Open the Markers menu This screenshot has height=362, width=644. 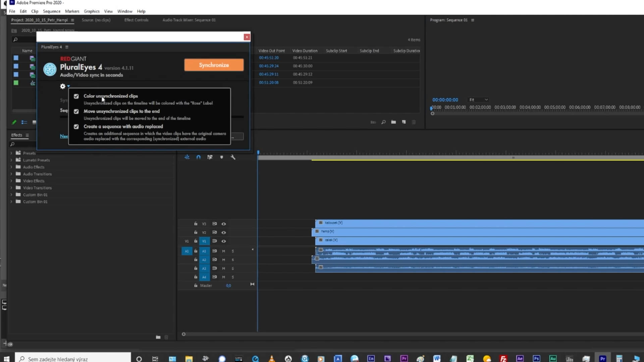pos(72,11)
